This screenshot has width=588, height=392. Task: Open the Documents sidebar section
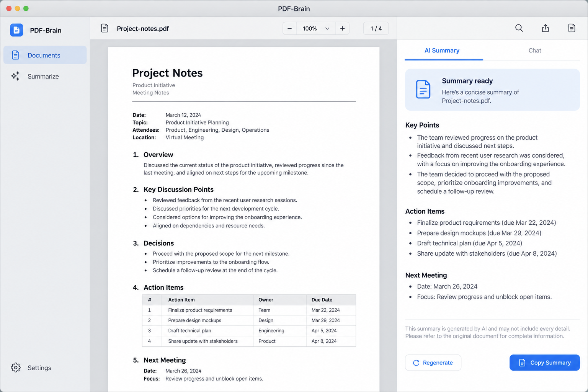pos(45,55)
